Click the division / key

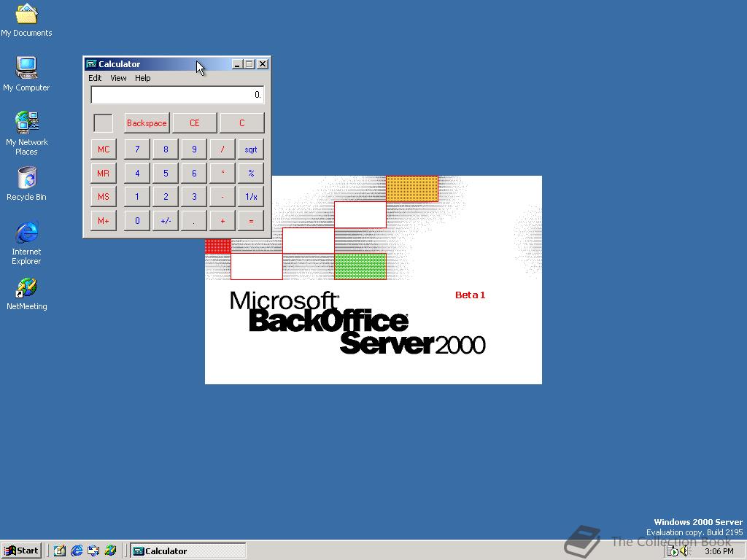click(222, 149)
